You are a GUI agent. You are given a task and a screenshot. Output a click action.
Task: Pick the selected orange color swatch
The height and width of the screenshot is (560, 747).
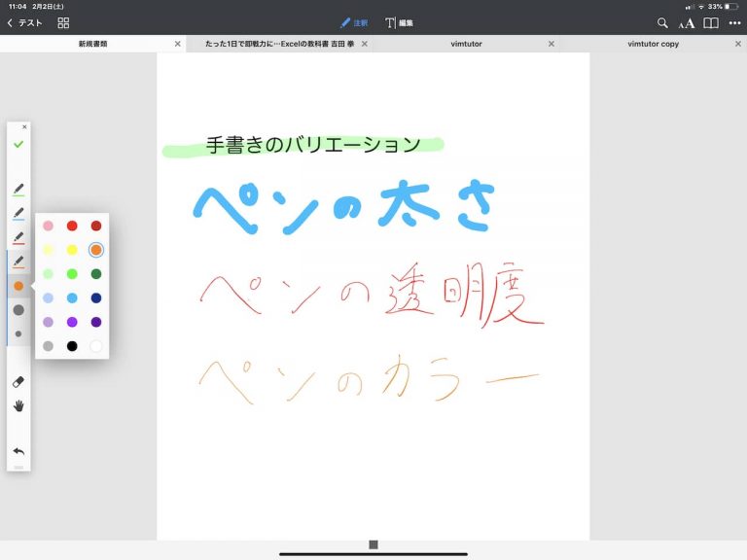[96, 250]
